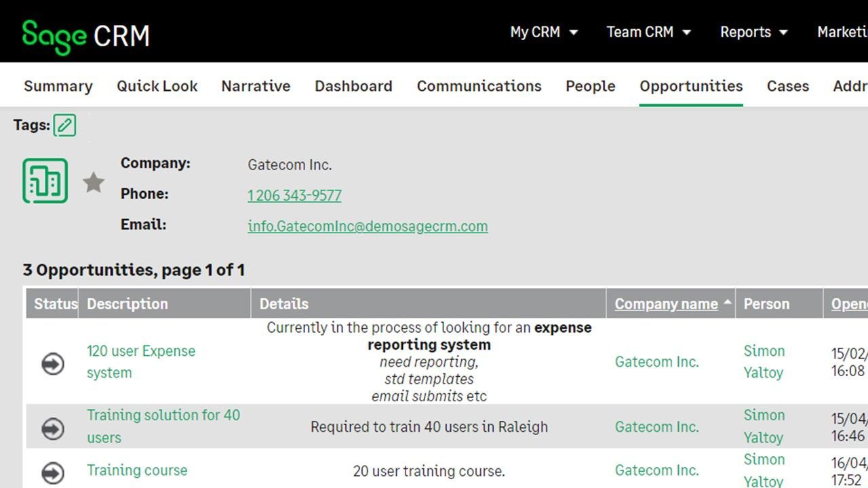Edit tags with the pencil icon
The width and height of the screenshot is (868, 488).
[x=64, y=125]
